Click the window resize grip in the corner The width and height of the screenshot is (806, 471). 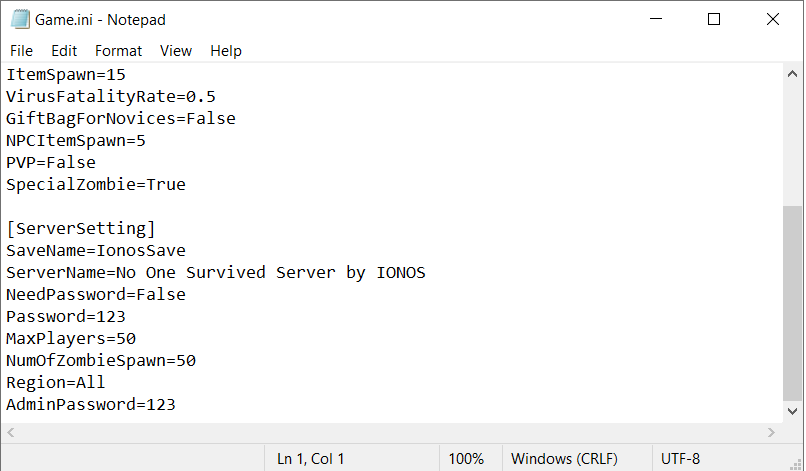point(795,463)
